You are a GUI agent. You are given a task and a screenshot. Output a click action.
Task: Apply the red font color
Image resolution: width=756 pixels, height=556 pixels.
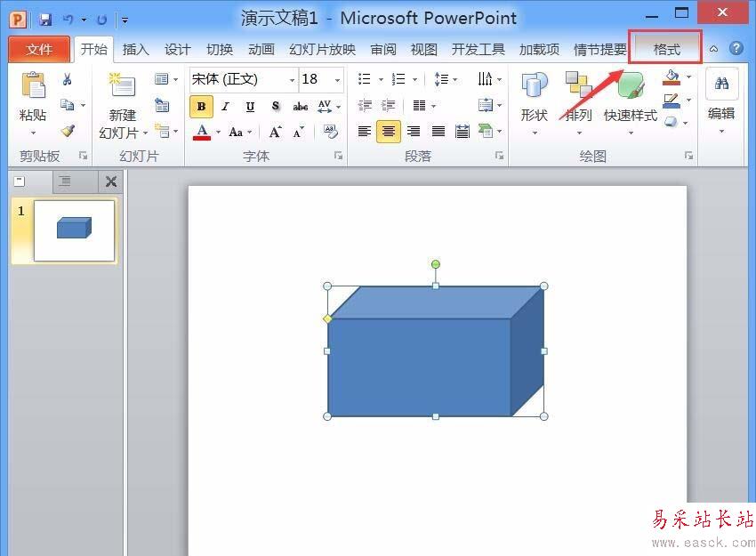[202, 132]
